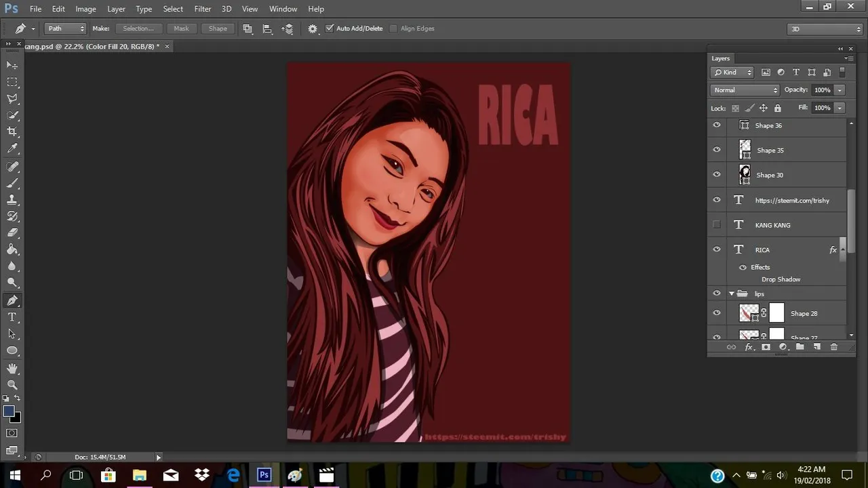This screenshot has width=868, height=488.
Task: Select the Eraser tool
Action: 12,232
